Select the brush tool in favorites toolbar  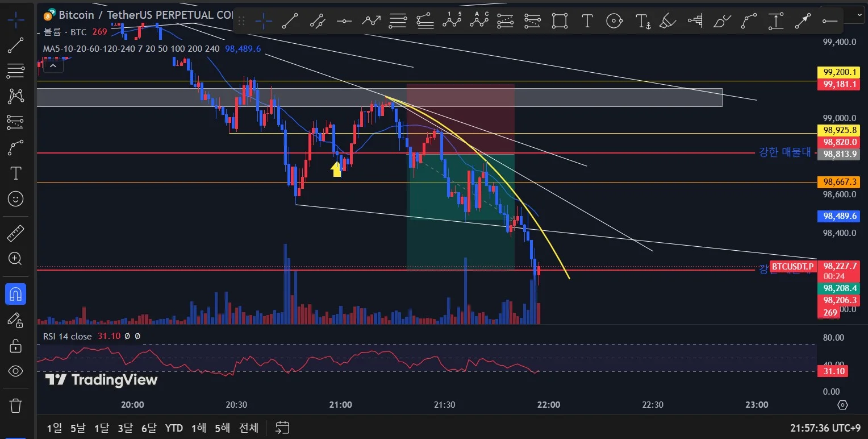coord(721,21)
